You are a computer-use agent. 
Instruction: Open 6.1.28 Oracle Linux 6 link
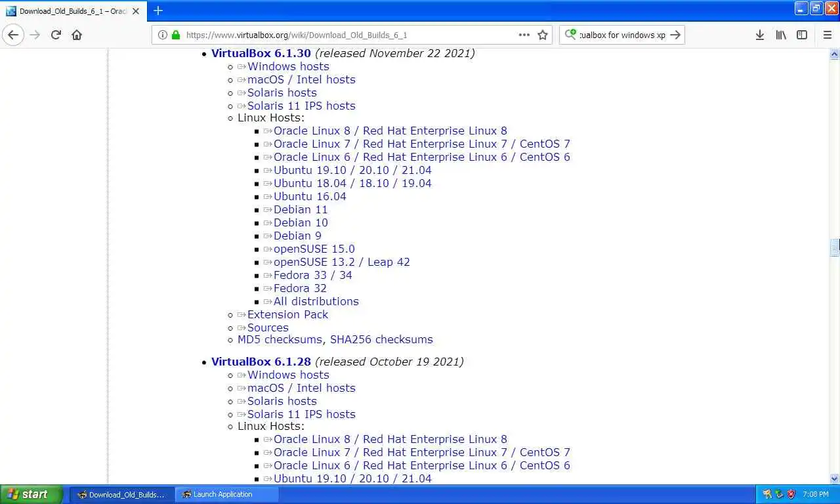pyautogui.click(x=422, y=465)
